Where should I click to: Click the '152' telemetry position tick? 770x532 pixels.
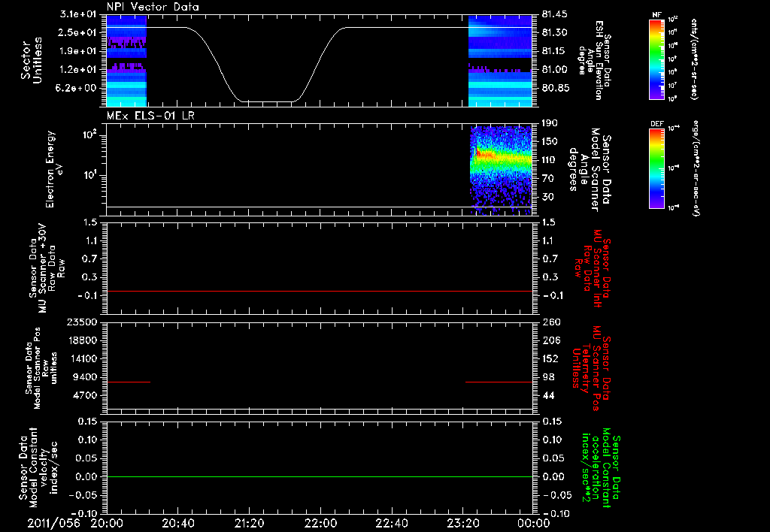pos(550,358)
